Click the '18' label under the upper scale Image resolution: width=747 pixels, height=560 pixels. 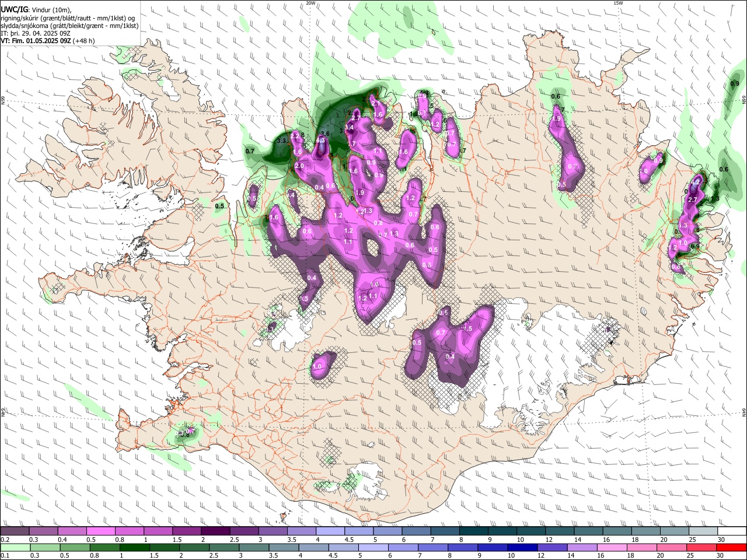634,540
